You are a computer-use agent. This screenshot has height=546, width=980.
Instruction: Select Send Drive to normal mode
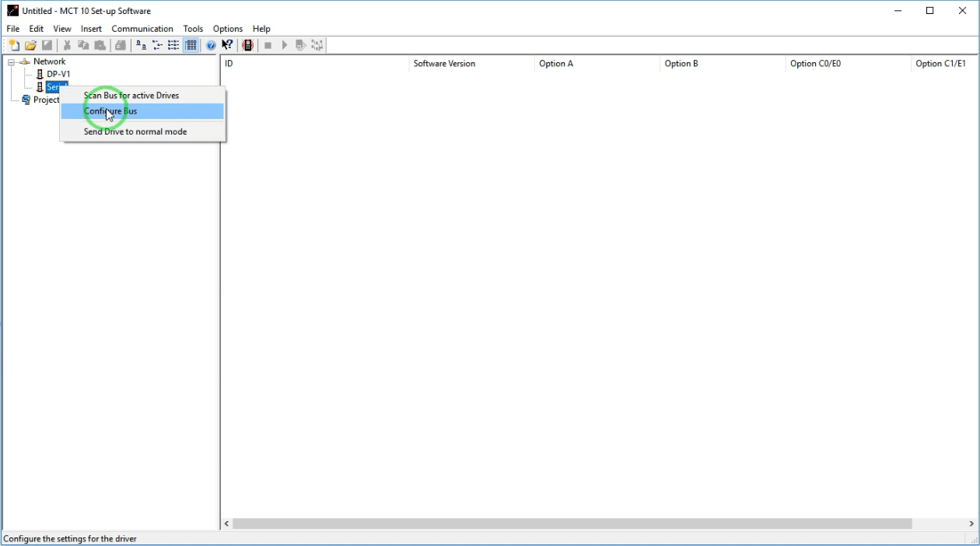coord(135,132)
